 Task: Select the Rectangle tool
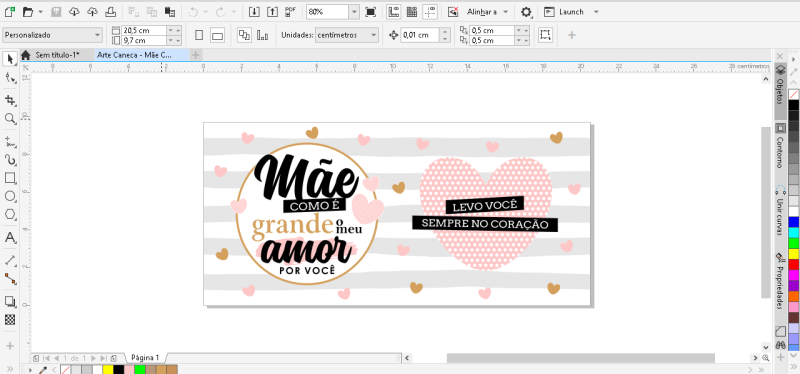(x=10, y=178)
